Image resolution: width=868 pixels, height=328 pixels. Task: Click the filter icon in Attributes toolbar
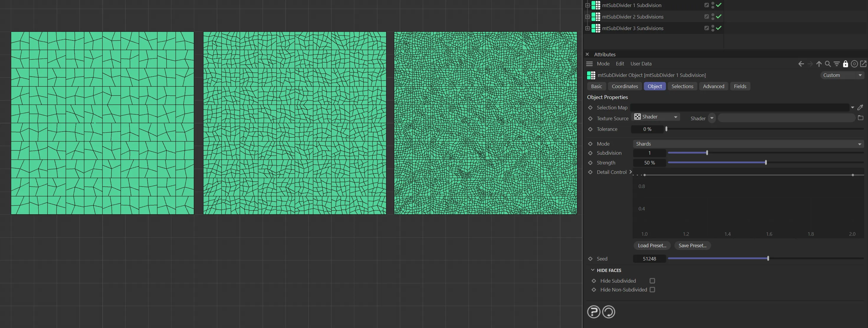(836, 64)
